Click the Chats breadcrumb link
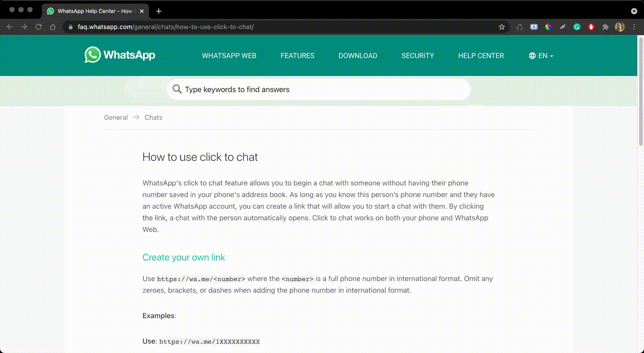The width and height of the screenshot is (644, 353). click(x=153, y=117)
